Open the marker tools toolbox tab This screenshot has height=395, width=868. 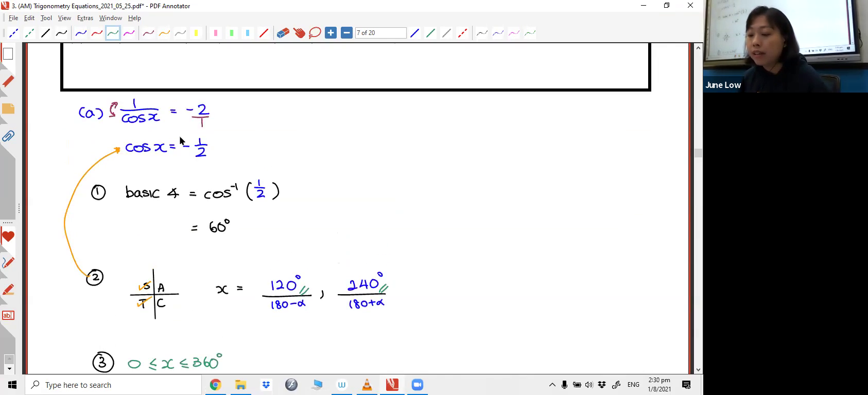coord(8,290)
